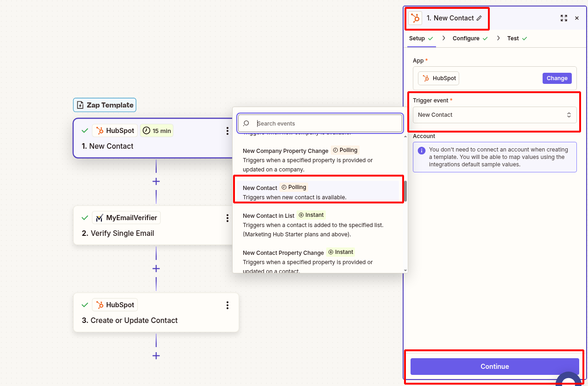Switch to the Setup tab
This screenshot has width=588, height=386.
tap(417, 38)
